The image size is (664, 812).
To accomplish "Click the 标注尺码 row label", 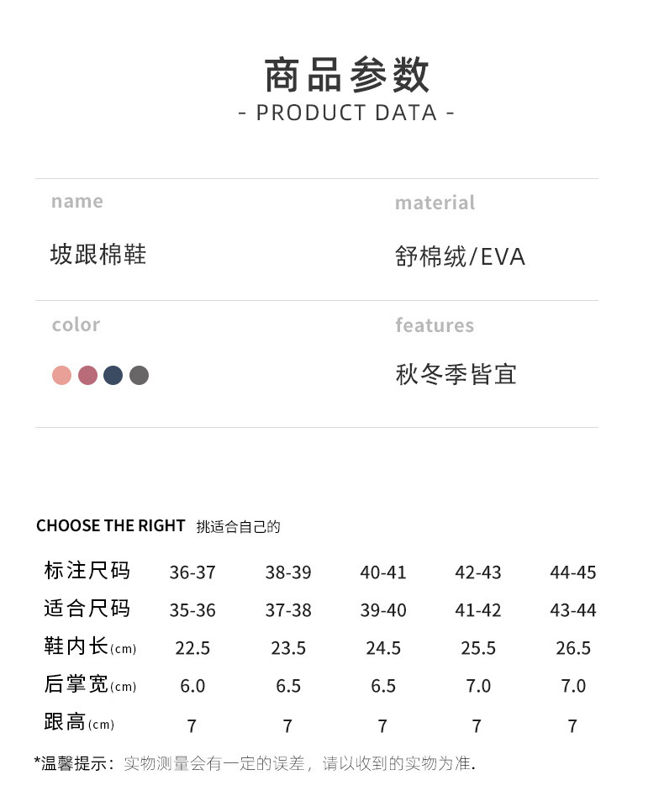I will (x=87, y=571).
